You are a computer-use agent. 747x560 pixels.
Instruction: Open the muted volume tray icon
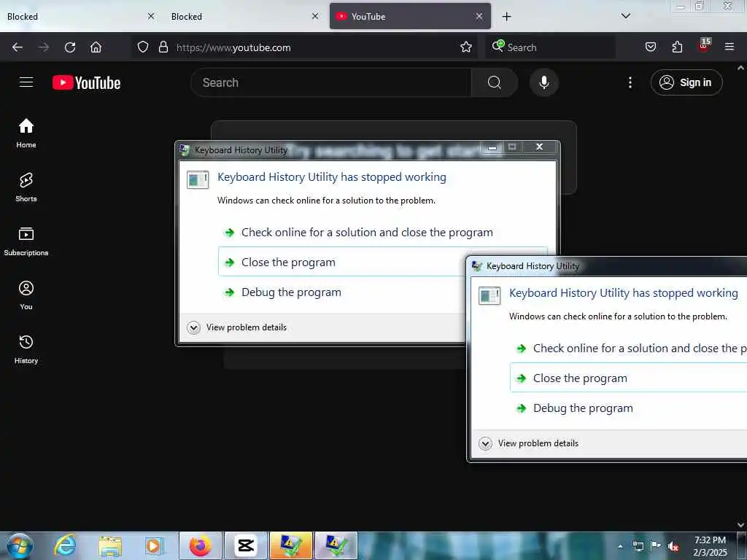point(673,546)
